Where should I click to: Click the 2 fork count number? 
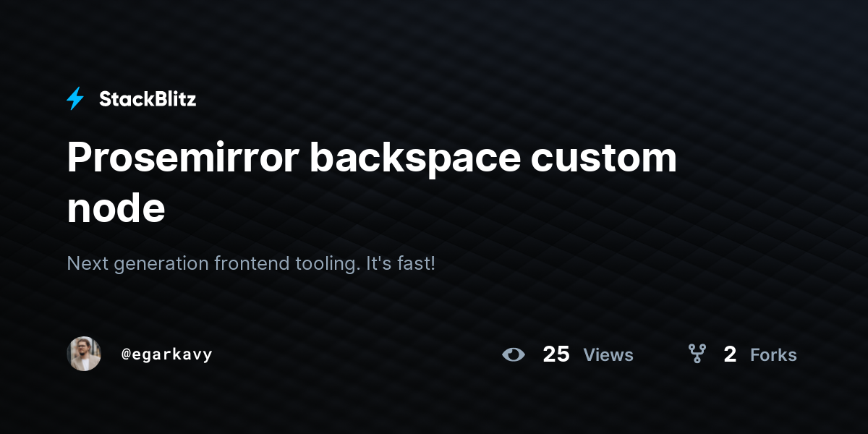730,354
